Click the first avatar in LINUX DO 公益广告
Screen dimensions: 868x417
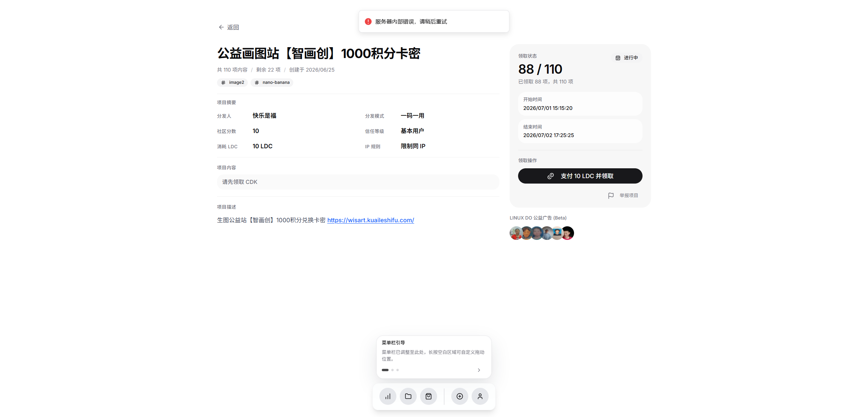(x=516, y=233)
